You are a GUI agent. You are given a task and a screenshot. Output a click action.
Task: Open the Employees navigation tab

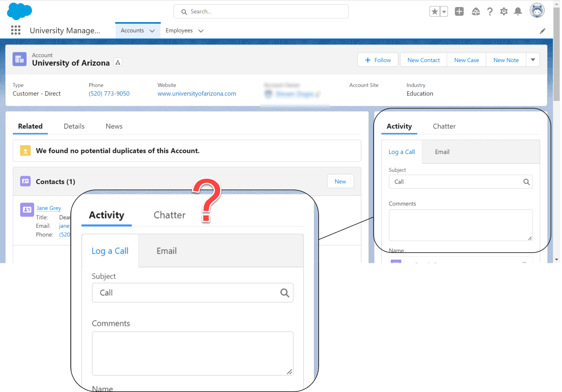[x=179, y=30]
